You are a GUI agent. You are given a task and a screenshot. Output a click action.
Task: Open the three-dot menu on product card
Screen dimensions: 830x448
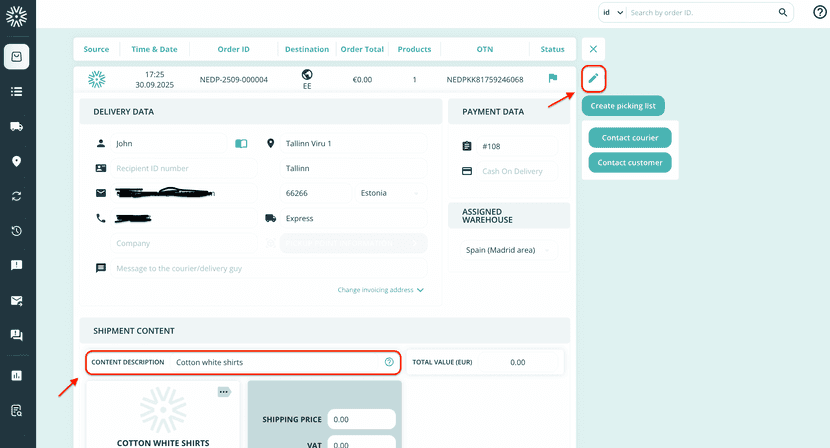[224, 392]
